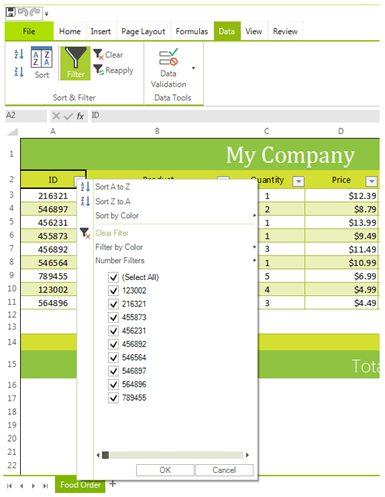Click the sort ascending ribbon icon

(19, 54)
